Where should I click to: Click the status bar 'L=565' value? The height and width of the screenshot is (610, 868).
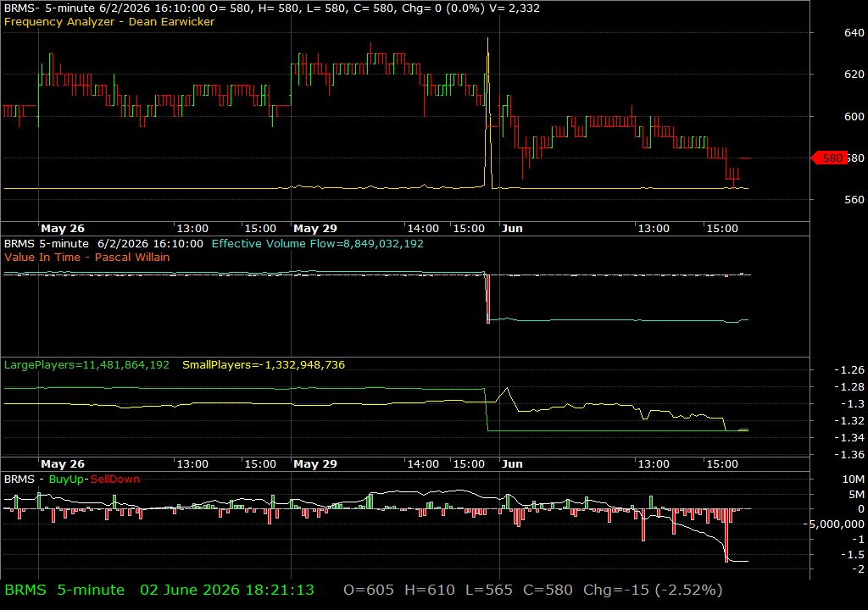tap(489, 590)
